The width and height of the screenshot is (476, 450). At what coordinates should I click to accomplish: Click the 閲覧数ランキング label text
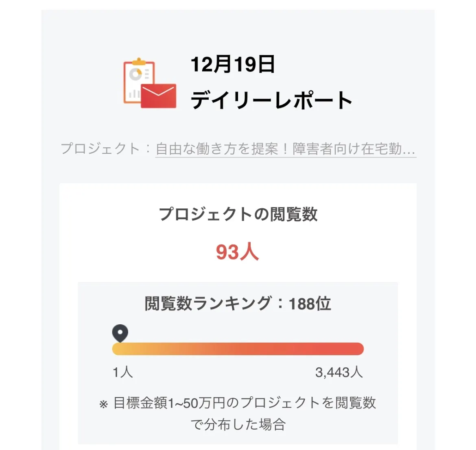pos(208,304)
